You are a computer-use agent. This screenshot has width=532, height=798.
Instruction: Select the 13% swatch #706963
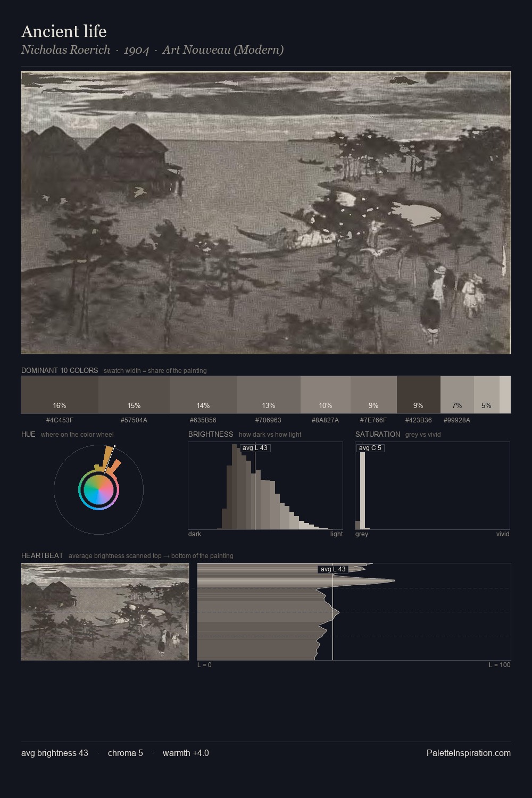pyautogui.click(x=269, y=395)
